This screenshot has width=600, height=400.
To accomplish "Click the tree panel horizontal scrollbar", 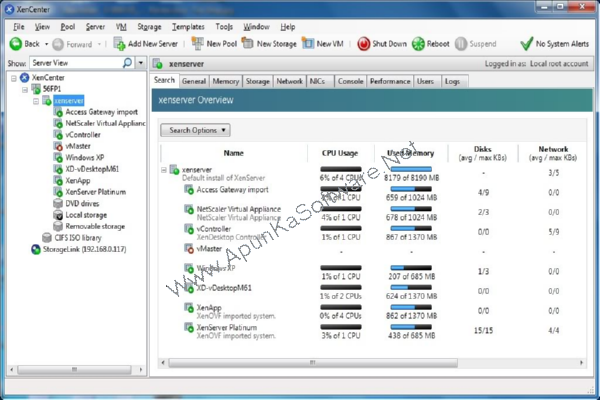I will click(x=75, y=369).
